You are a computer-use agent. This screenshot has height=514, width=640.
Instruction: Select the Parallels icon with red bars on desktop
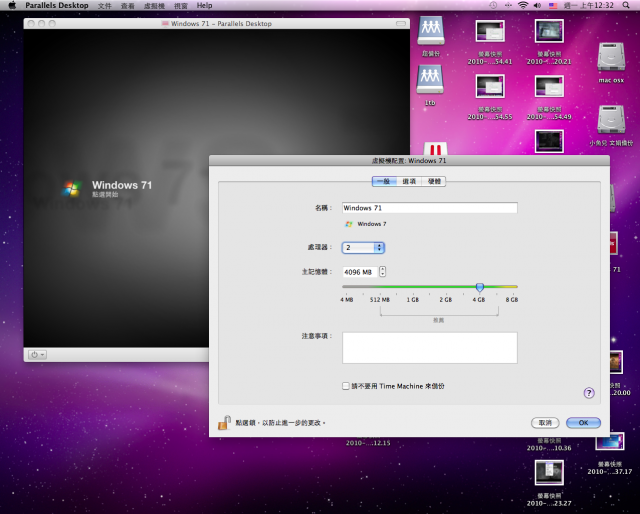click(x=435, y=149)
